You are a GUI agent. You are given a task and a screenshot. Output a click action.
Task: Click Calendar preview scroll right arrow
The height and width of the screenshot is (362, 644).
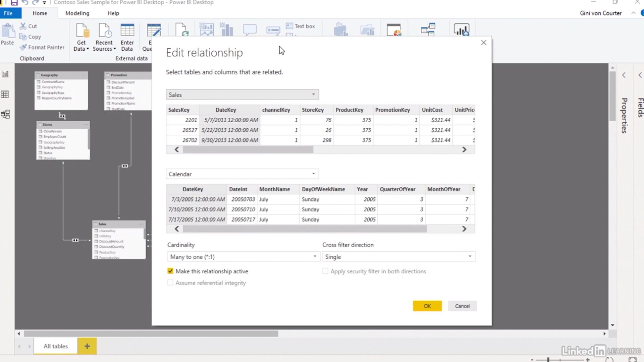click(x=464, y=229)
